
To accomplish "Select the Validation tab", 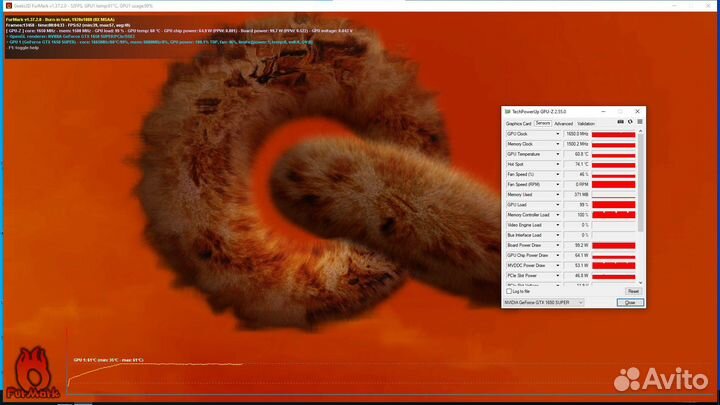I will pyautogui.click(x=586, y=123).
